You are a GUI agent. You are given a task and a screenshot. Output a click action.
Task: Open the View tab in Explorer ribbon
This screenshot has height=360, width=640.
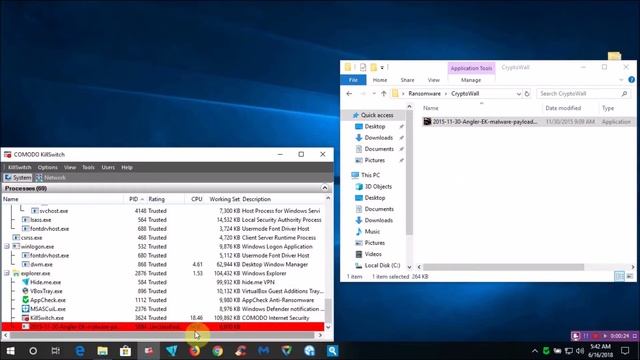pyautogui.click(x=433, y=80)
